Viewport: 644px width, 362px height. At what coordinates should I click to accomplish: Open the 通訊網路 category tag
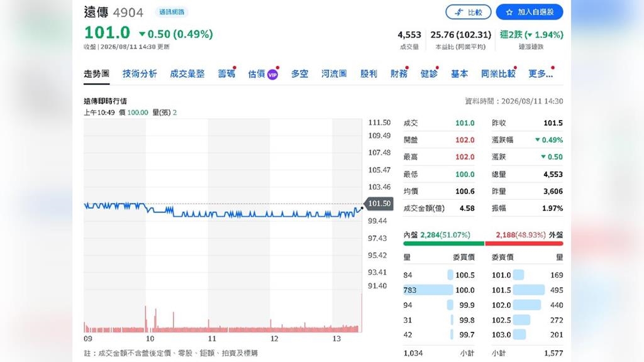click(x=172, y=12)
